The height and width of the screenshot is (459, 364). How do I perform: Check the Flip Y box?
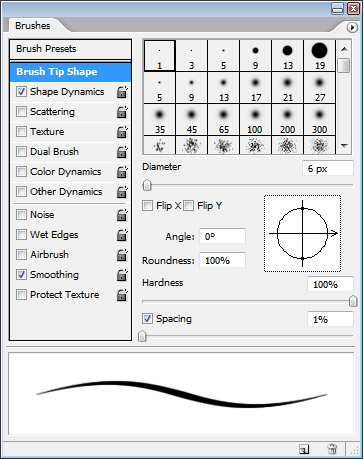[188, 206]
